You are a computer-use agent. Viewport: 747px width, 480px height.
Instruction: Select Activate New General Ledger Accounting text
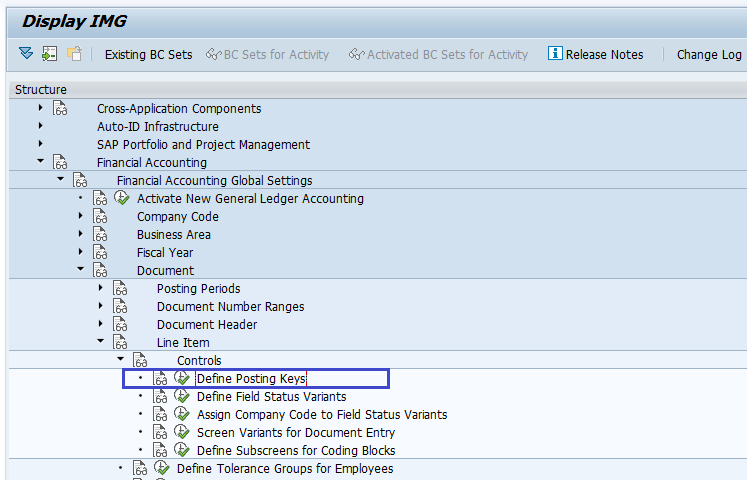point(250,199)
